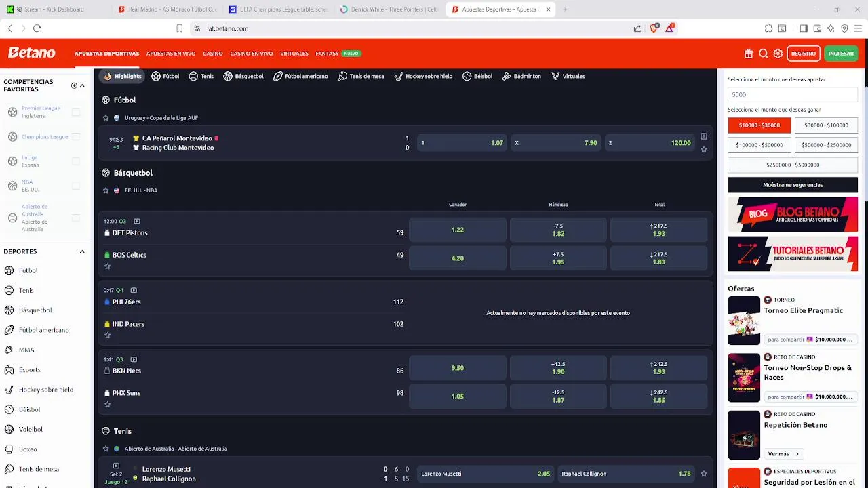Image resolution: width=868 pixels, height=488 pixels.
Task: Open stats icon for Peñarol match
Action: coord(704,136)
